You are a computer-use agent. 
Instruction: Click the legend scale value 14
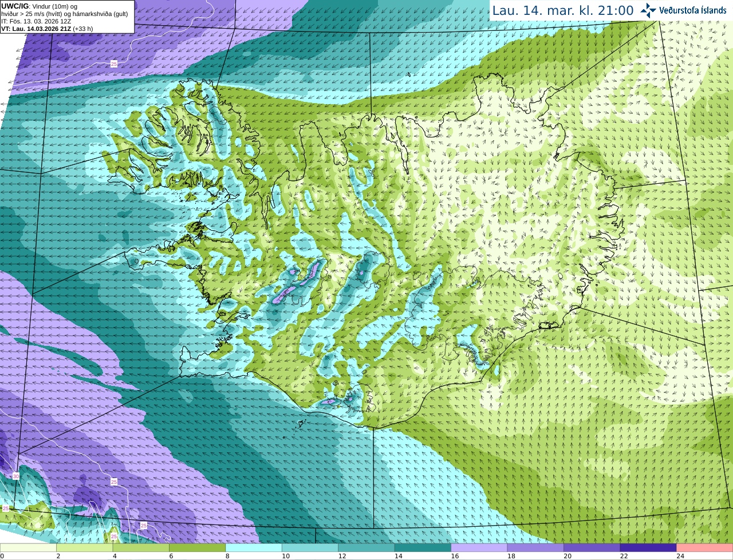coord(399,556)
